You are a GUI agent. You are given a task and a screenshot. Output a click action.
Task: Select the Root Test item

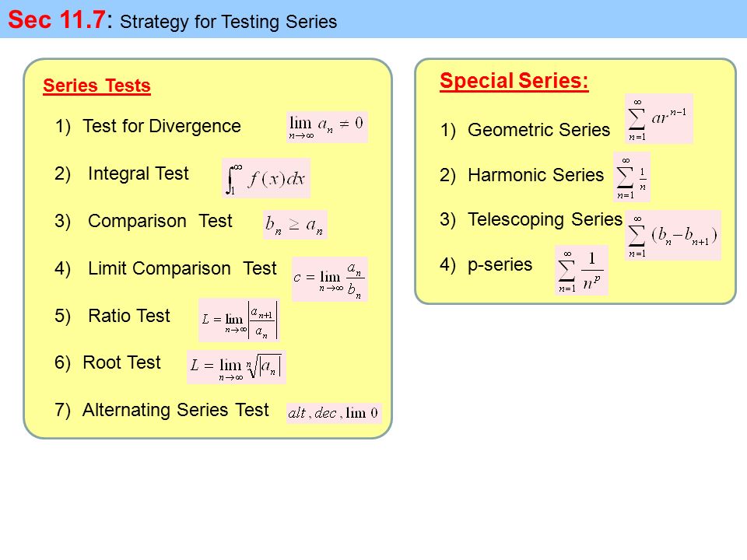pos(107,362)
